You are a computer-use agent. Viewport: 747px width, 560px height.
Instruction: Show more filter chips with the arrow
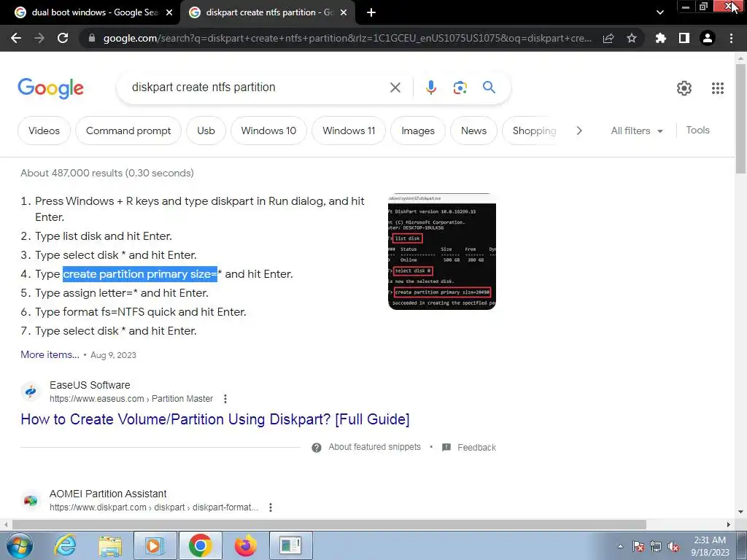578,131
